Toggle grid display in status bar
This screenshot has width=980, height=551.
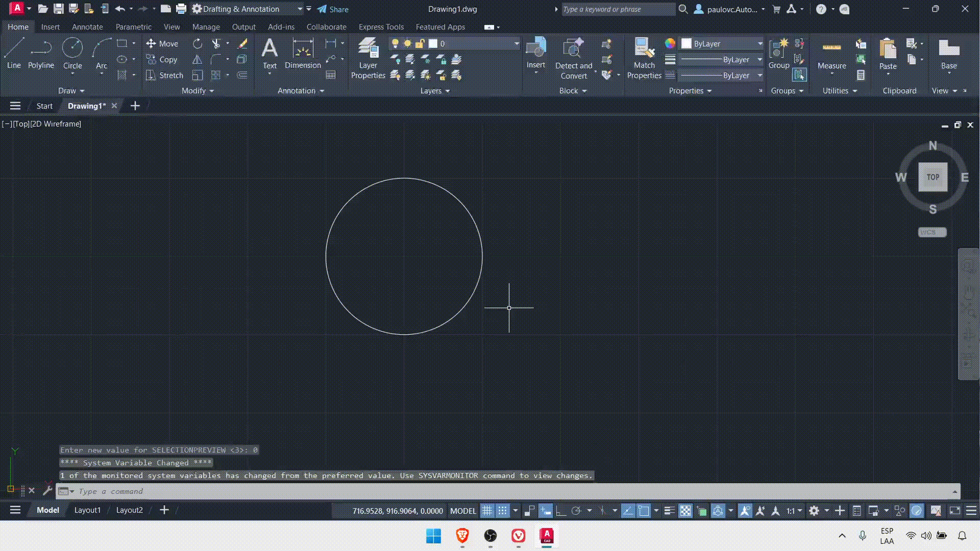(487, 511)
